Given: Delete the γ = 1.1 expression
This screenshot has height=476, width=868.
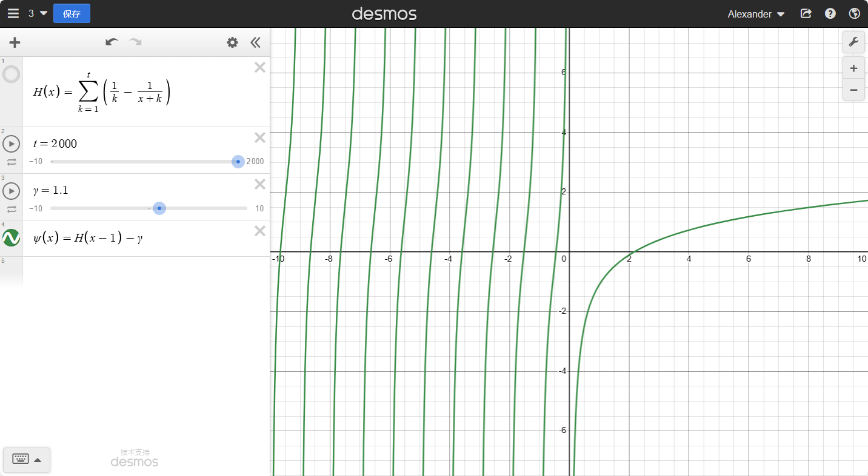Looking at the screenshot, I should click(x=260, y=184).
